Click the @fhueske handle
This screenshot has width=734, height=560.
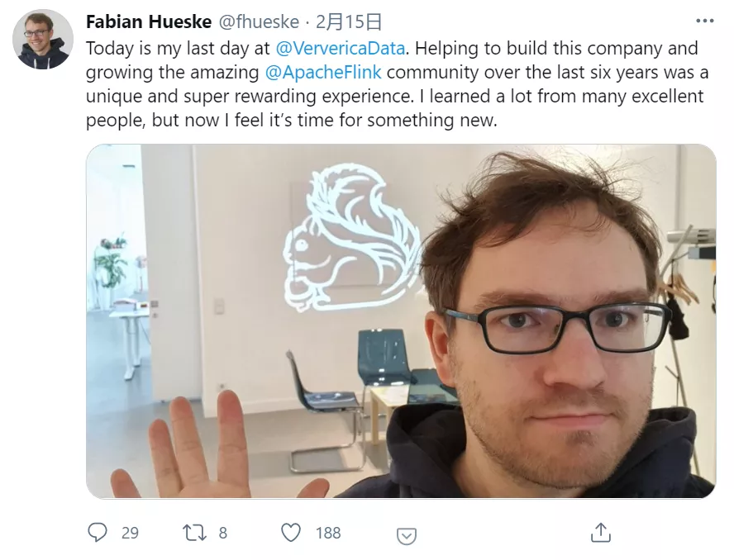259,21
